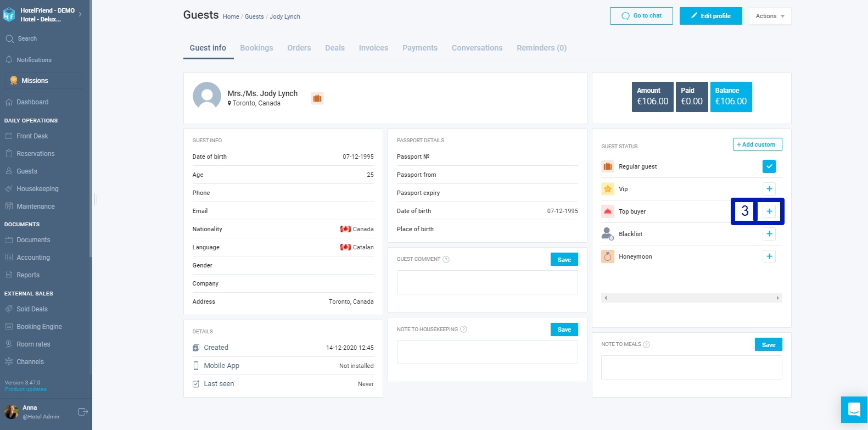Screen dimensions: 868x430
Task: Open the live chat widget icon
Action: point(854,410)
